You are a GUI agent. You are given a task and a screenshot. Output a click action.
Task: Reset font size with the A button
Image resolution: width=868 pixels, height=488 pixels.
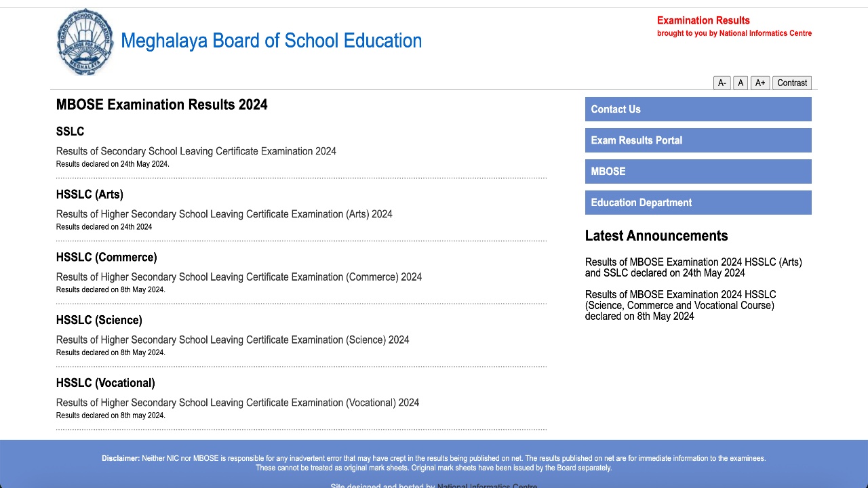(x=741, y=83)
